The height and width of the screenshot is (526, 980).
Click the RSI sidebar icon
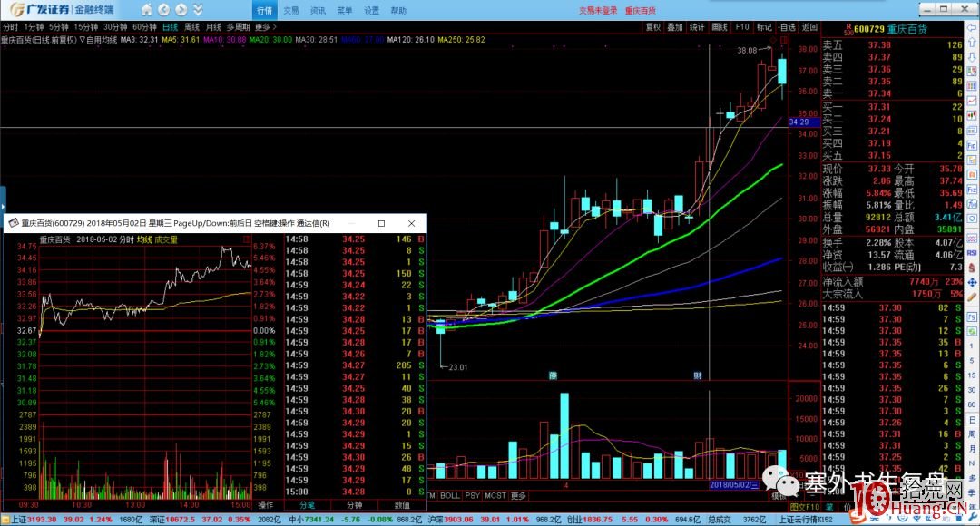point(972,252)
